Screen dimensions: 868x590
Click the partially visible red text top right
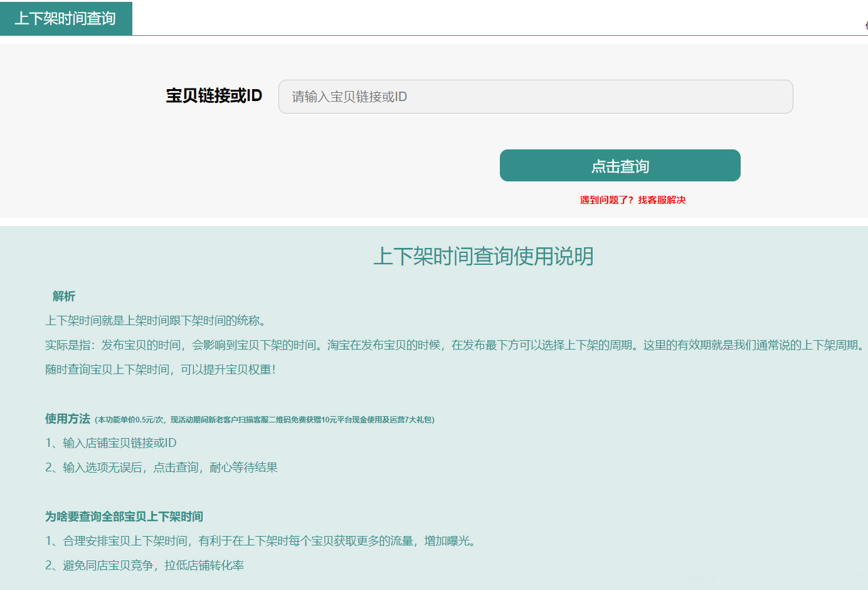click(865, 26)
